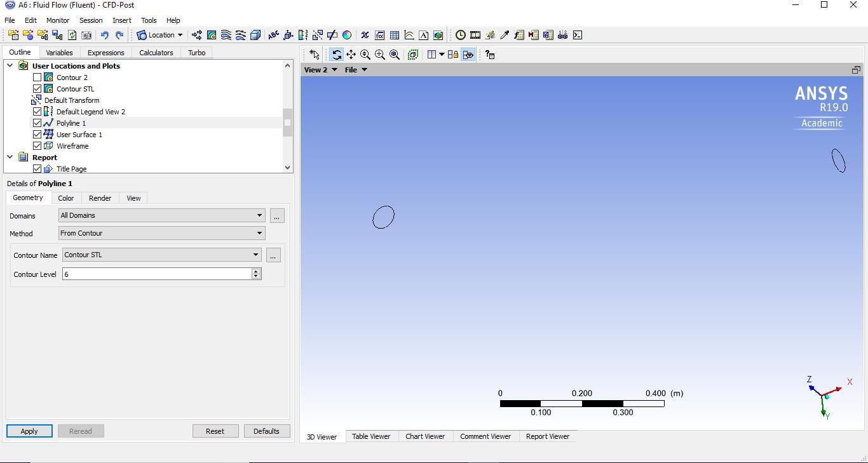This screenshot has height=463, width=868.
Task: Switch to the Color tab in details
Action: coord(66,198)
